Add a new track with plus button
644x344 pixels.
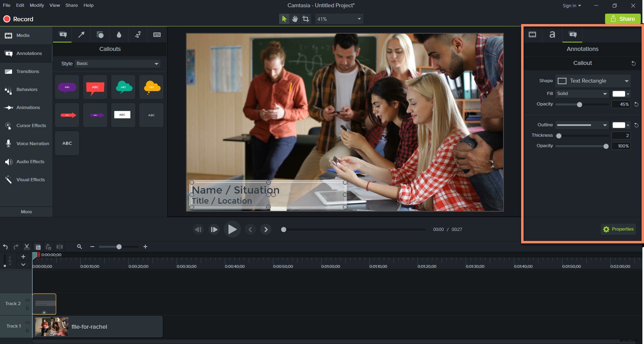tap(23, 257)
